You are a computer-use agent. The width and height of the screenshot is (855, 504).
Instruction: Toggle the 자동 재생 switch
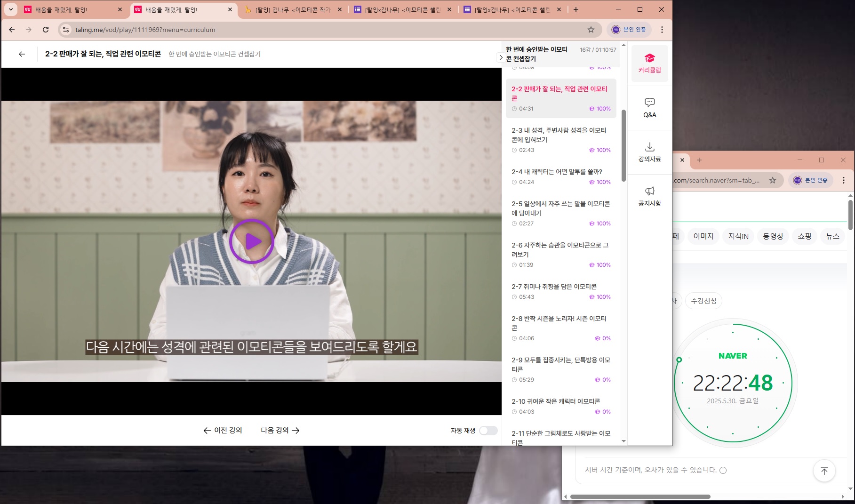click(488, 431)
